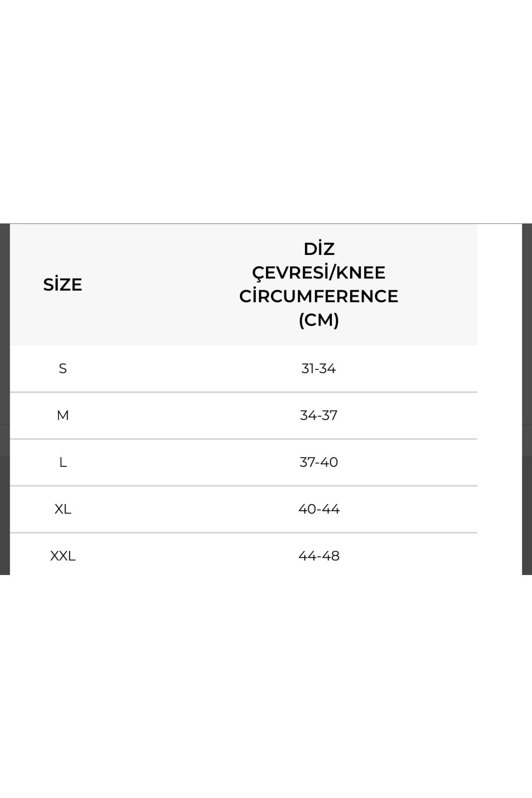Click the ÇEVRESİ/KNEE header text
Image resolution: width=532 pixels, height=798 pixels.
tap(319, 273)
